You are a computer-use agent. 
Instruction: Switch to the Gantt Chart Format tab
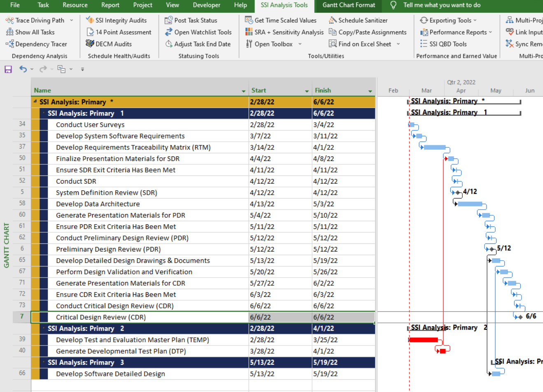[x=349, y=5]
